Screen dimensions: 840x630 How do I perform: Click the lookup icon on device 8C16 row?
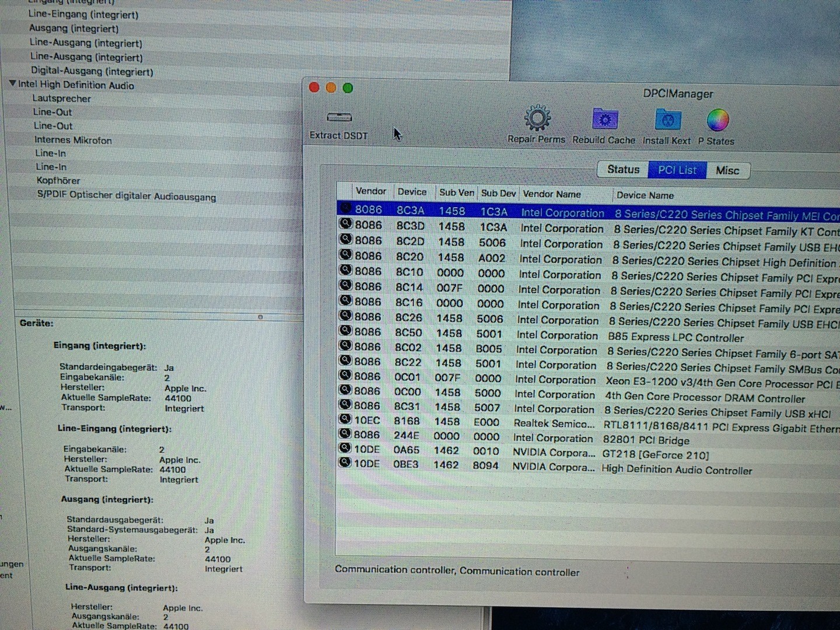pyautogui.click(x=346, y=300)
